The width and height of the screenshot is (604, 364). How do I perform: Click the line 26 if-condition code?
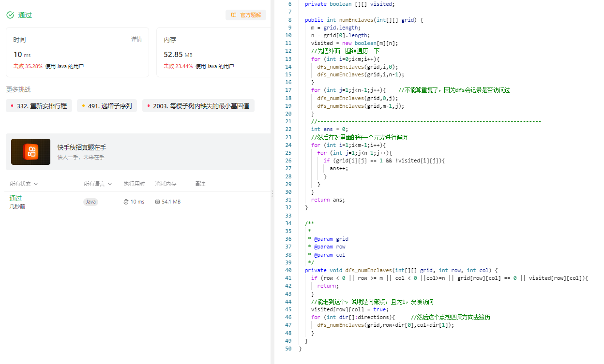point(384,160)
